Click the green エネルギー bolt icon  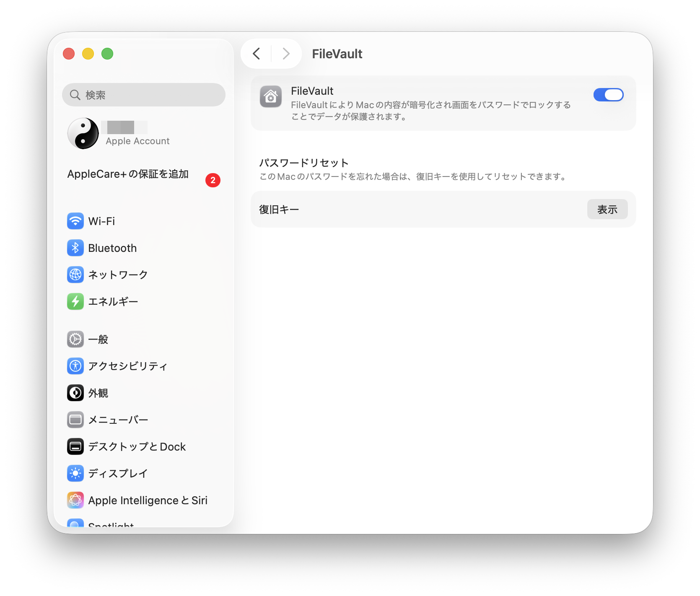tap(75, 301)
